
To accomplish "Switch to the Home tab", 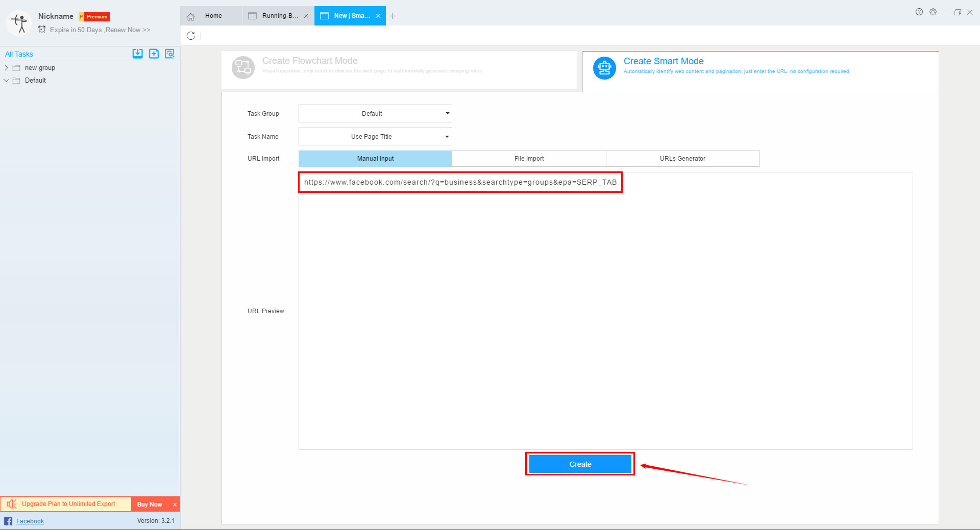I will 211,16.
